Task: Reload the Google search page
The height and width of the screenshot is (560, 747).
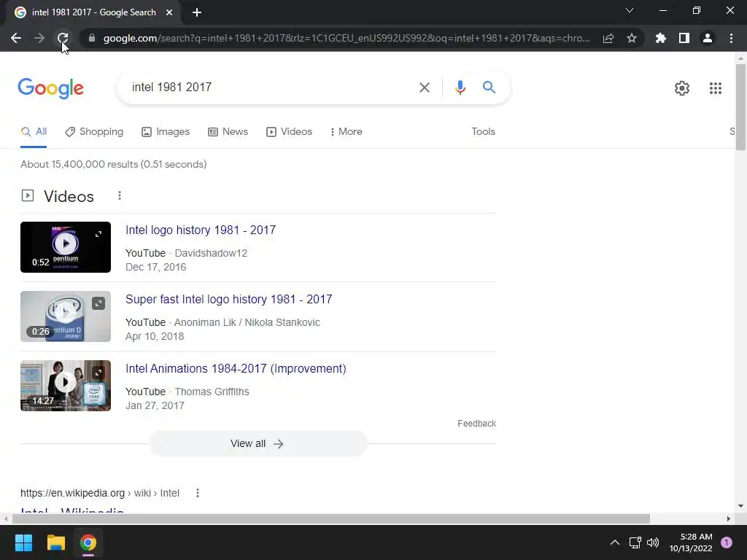Action: click(63, 38)
